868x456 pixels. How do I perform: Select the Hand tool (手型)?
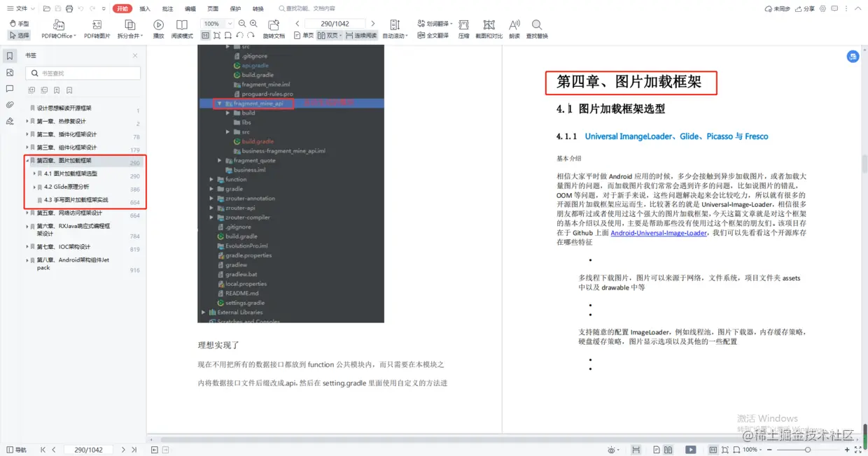pos(19,24)
